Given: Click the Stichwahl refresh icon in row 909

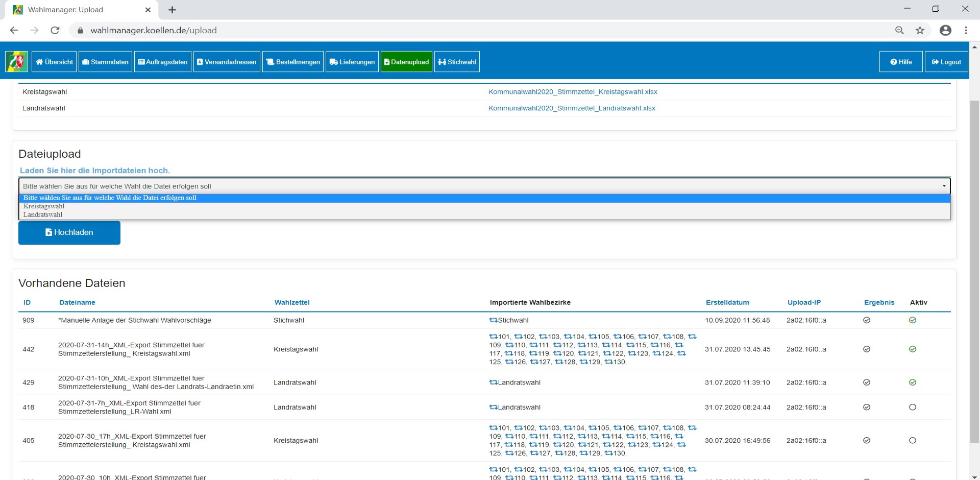Looking at the screenshot, I should pos(493,320).
